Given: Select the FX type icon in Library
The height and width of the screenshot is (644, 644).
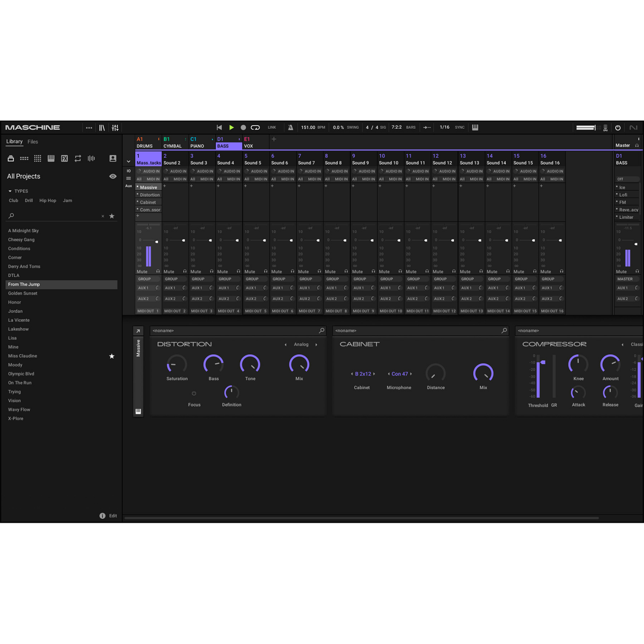Looking at the screenshot, I should click(64, 159).
